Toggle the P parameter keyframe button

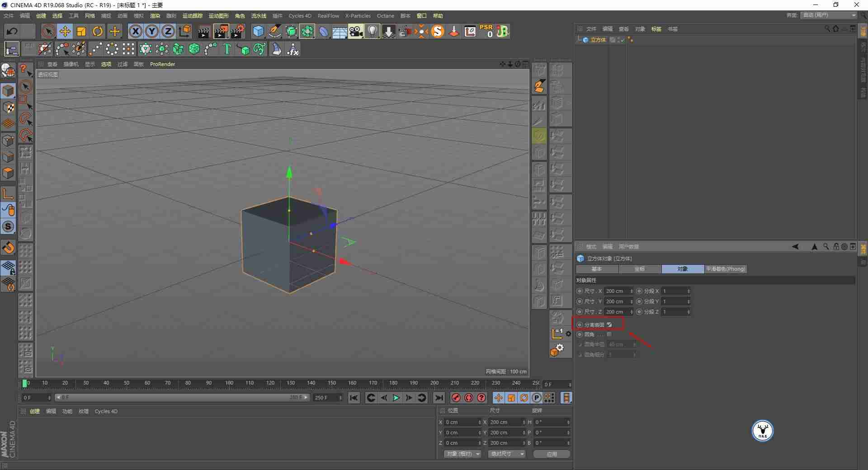point(537,398)
